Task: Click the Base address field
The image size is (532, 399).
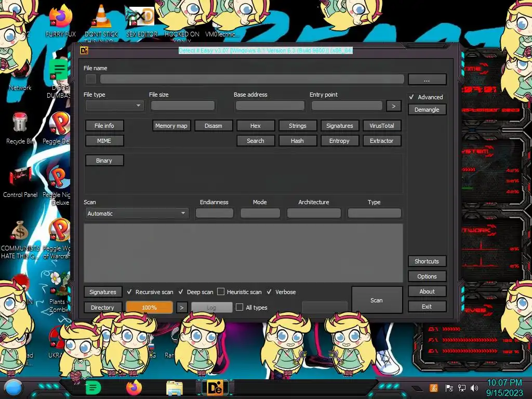Action: point(270,105)
